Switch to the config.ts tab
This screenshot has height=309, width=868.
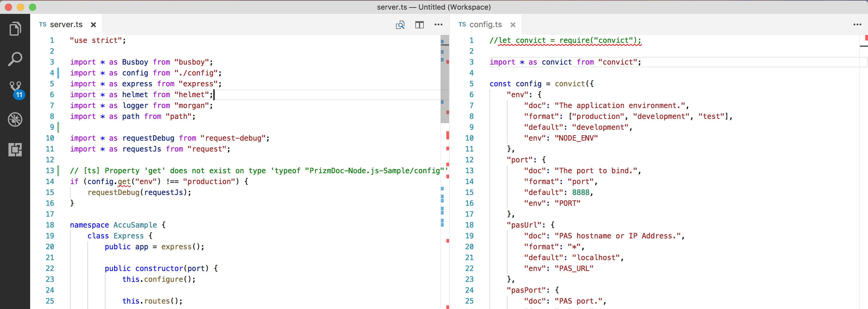tap(485, 25)
